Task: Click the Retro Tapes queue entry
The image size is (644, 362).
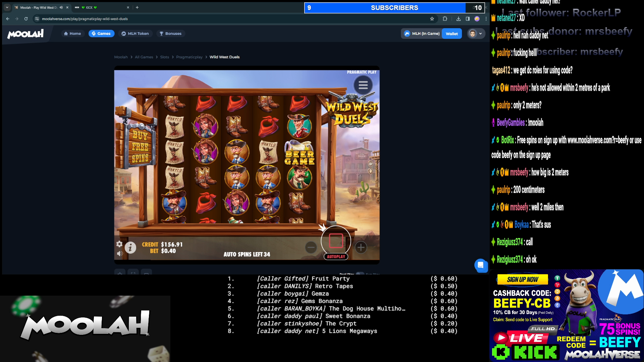Action: tap(342, 286)
